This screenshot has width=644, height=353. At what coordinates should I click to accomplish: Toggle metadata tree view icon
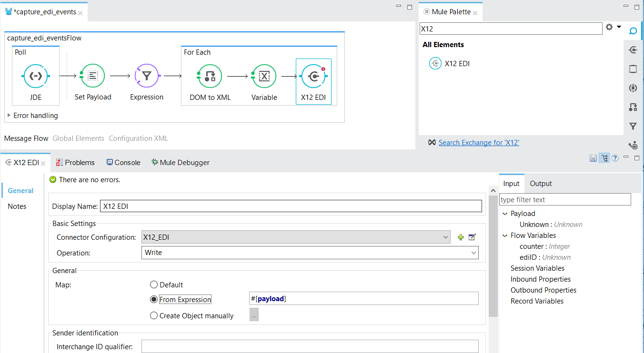point(604,158)
